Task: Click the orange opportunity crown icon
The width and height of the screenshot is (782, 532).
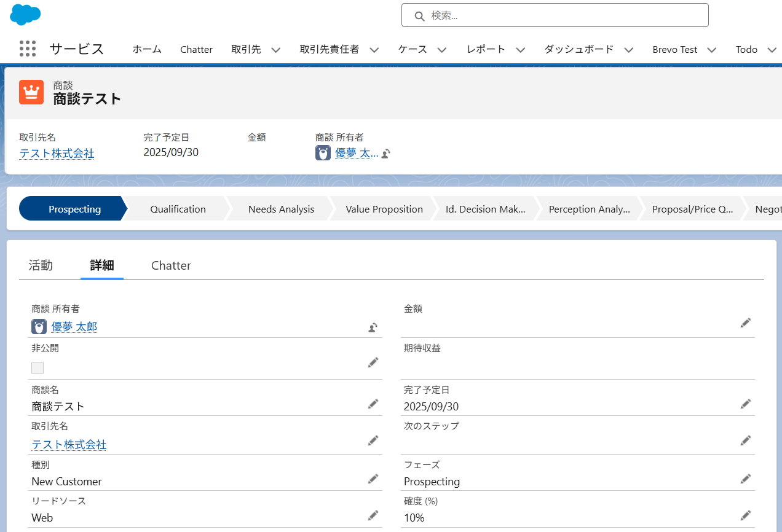Action: pyautogui.click(x=31, y=92)
